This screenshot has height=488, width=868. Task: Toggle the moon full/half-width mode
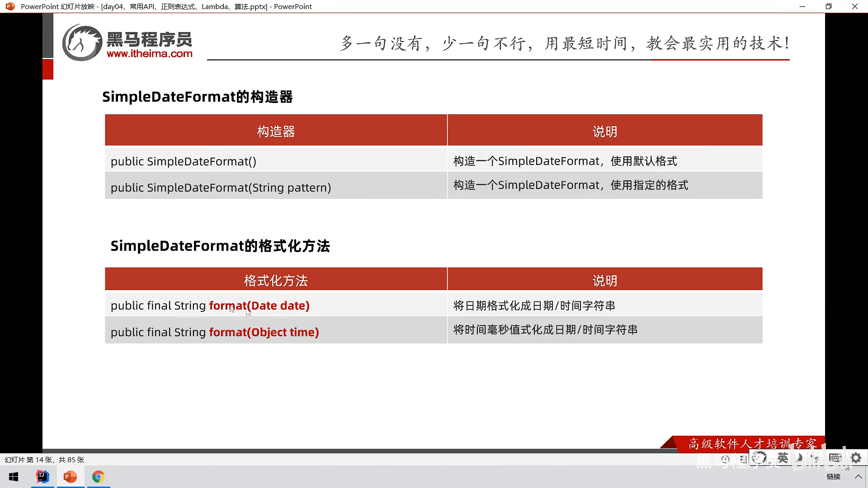pyautogui.click(x=799, y=458)
